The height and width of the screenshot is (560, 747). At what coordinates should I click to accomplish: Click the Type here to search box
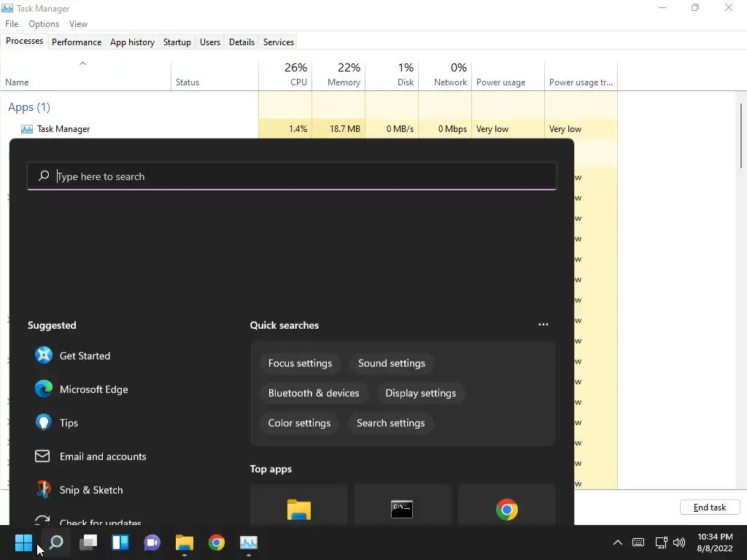pyautogui.click(x=292, y=176)
